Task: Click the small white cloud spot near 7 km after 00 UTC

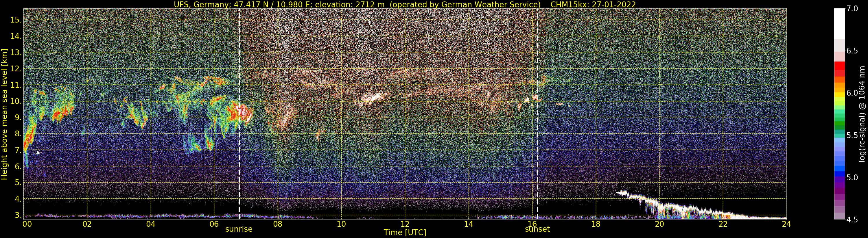Action: (38, 153)
